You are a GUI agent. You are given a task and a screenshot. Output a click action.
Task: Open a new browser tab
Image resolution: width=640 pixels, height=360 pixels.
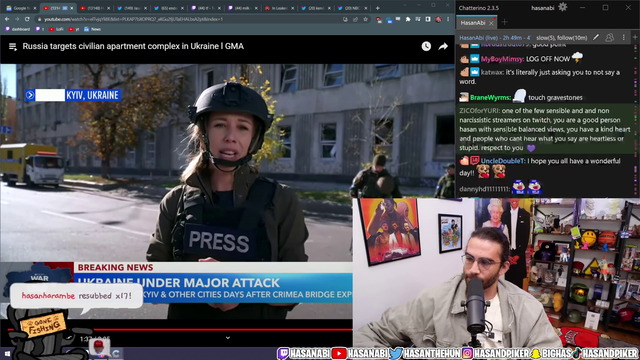coord(378,8)
